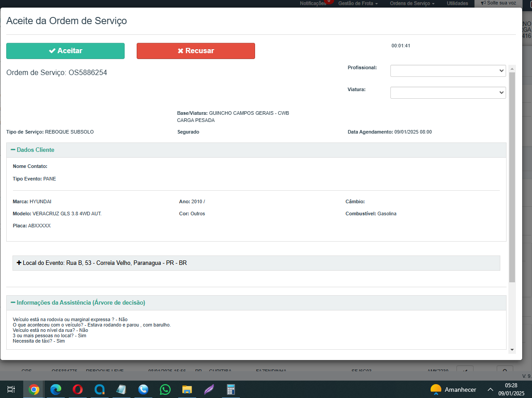Open Google Chrome from the taskbar
The height and width of the screenshot is (398, 532).
34,390
